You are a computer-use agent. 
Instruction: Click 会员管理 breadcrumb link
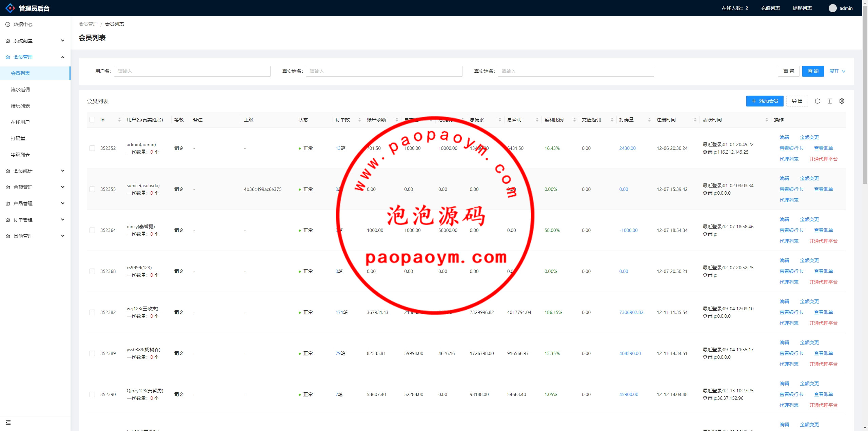[88, 24]
